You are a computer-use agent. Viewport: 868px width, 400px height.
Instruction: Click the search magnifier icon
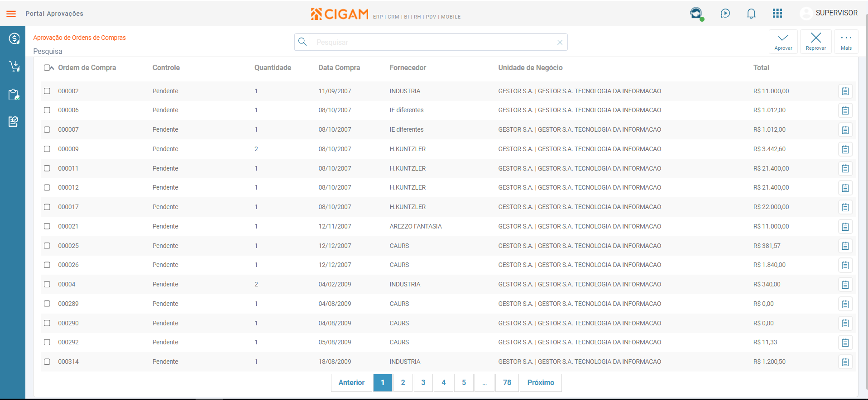click(302, 42)
